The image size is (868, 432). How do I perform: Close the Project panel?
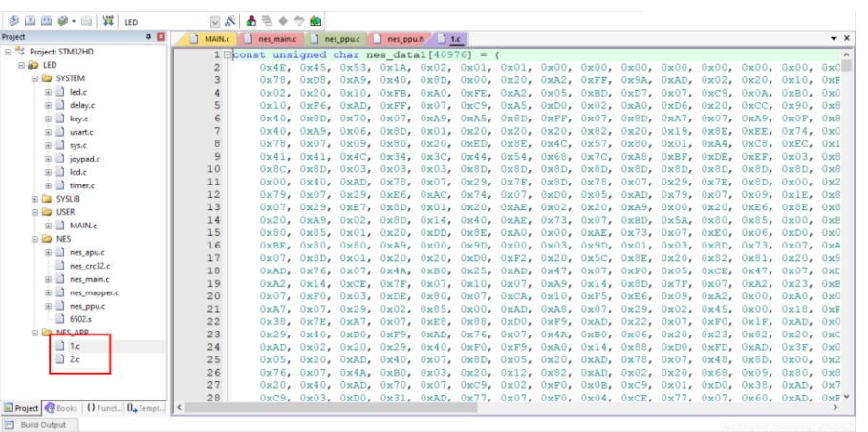coord(162,37)
